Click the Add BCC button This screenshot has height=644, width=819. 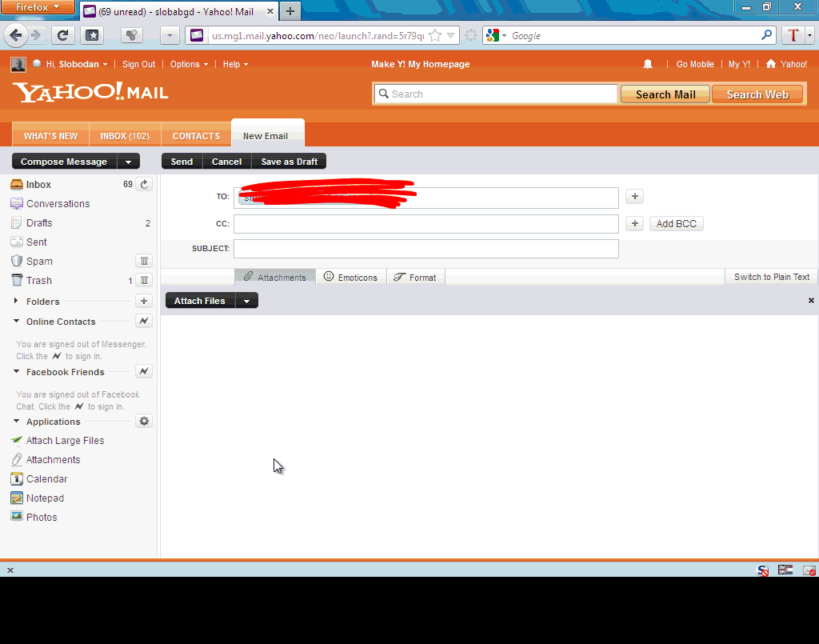677,223
